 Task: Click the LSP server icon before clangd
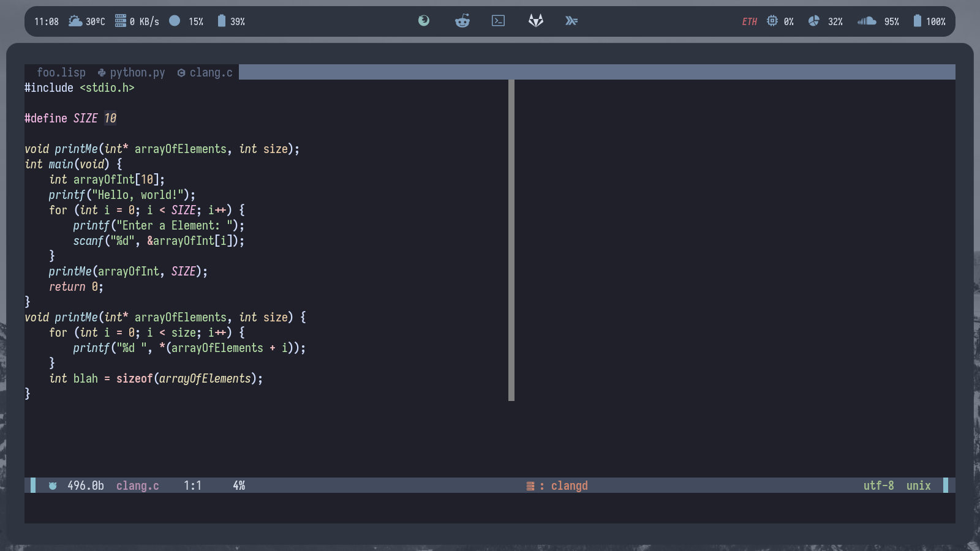point(530,486)
